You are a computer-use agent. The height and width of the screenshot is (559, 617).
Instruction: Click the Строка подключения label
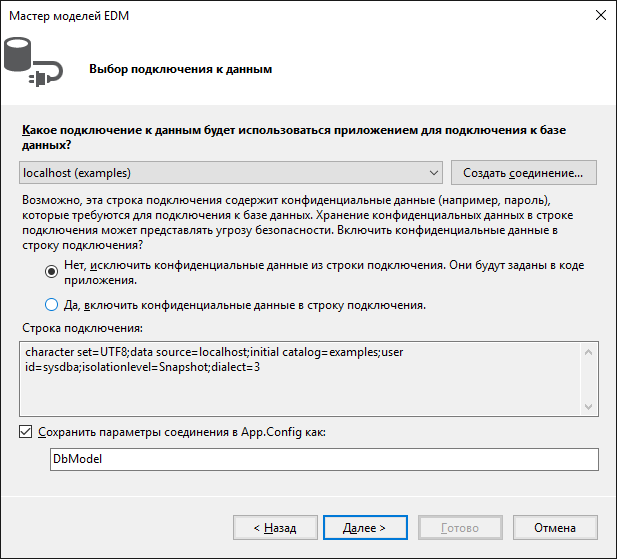tap(82, 328)
